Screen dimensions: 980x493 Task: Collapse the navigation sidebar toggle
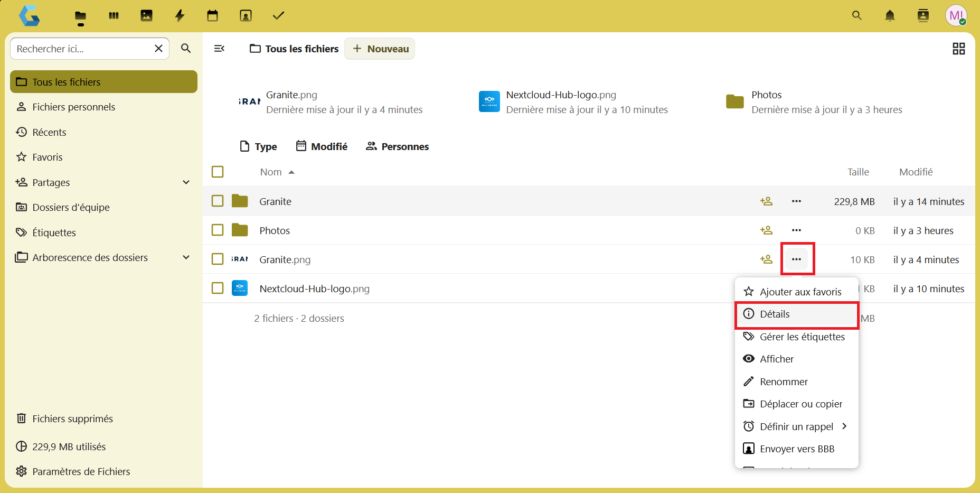219,49
